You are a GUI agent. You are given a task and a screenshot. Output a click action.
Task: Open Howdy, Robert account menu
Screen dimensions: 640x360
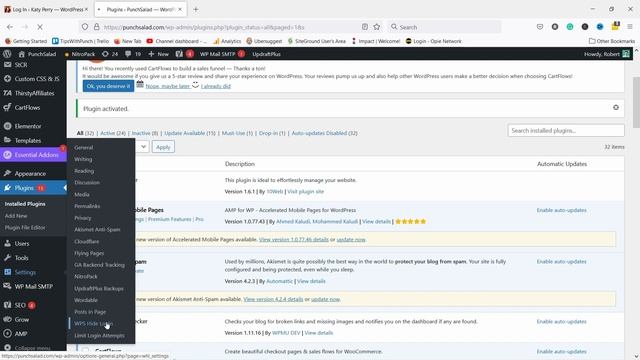tap(607, 54)
